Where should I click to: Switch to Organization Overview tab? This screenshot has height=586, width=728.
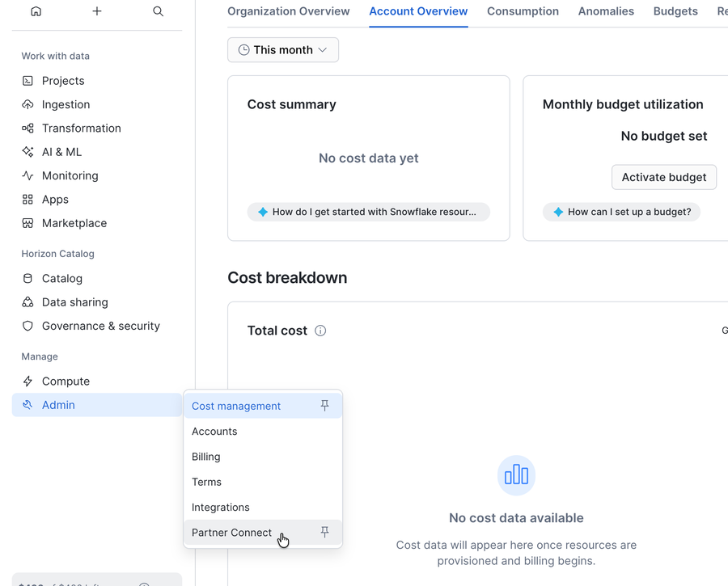click(288, 11)
